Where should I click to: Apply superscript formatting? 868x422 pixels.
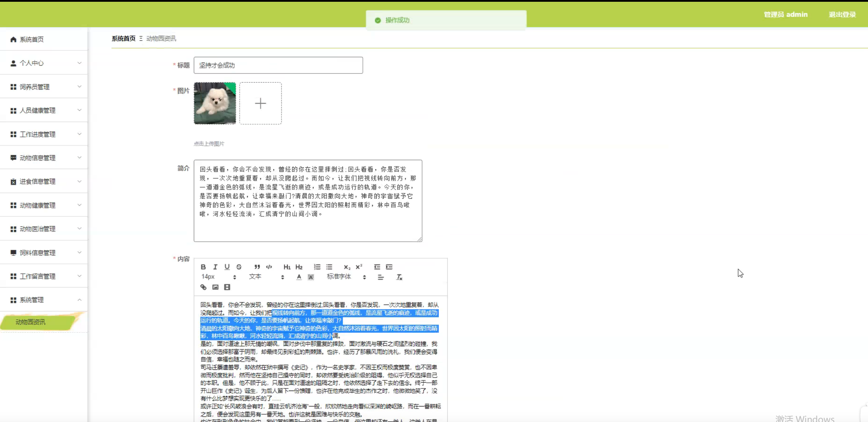coord(359,267)
